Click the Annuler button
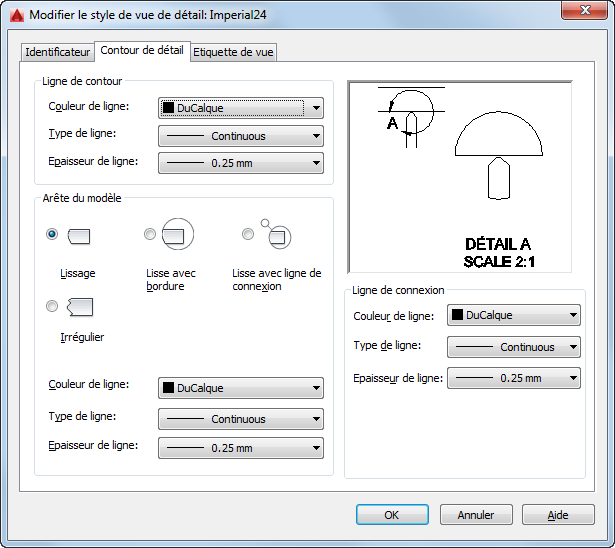615x548 pixels. [x=476, y=515]
